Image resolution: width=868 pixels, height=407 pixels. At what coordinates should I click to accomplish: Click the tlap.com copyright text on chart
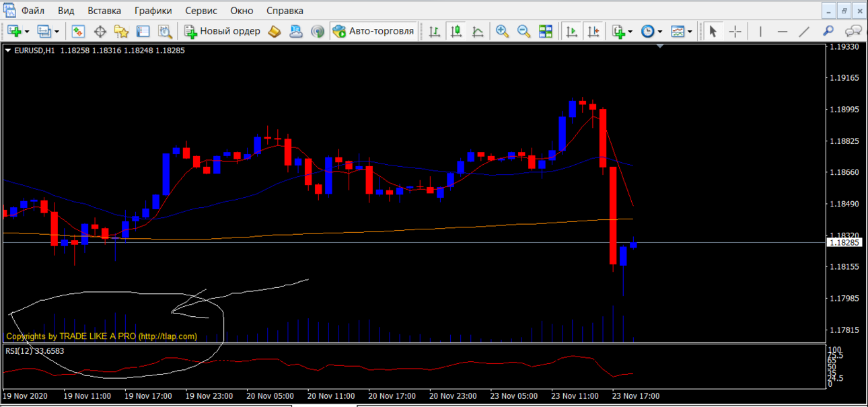point(102,336)
